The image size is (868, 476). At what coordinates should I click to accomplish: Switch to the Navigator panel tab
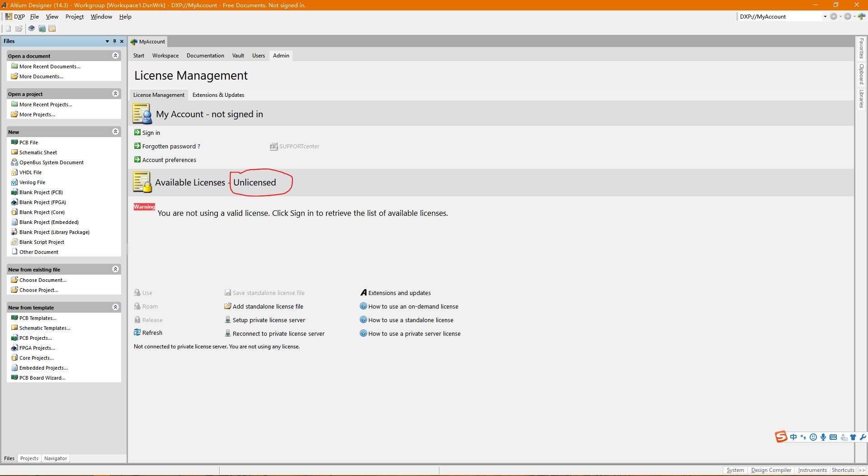pos(56,458)
